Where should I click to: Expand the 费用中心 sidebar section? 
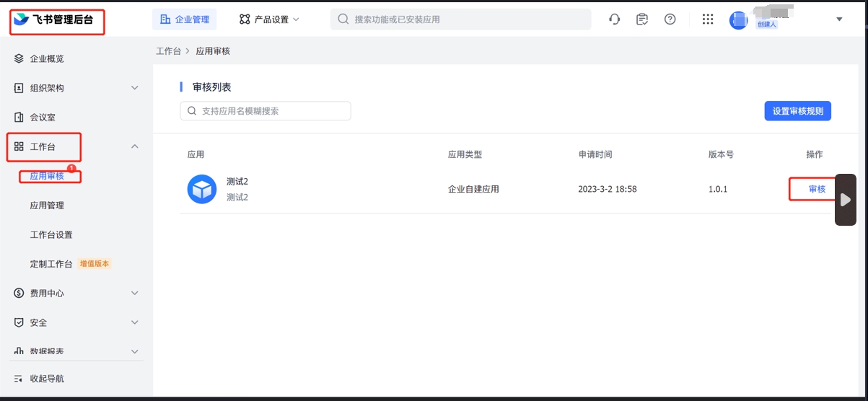tap(135, 294)
